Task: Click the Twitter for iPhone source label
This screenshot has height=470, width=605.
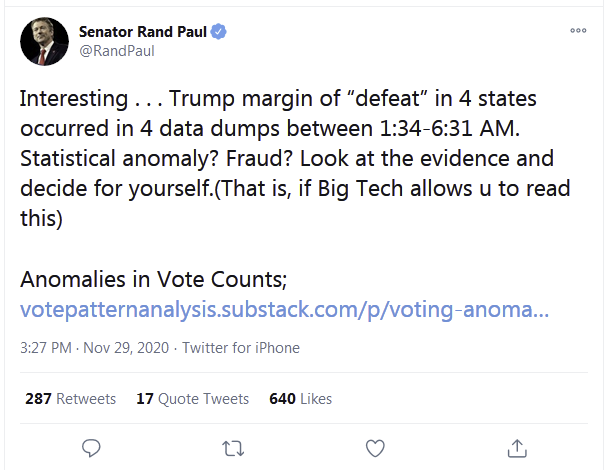Action: [241, 348]
